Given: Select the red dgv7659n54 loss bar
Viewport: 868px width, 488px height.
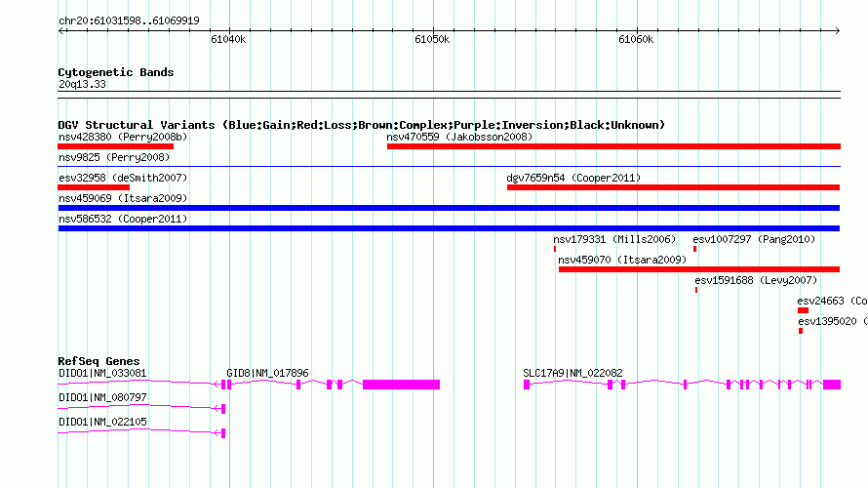Looking at the screenshot, I should (x=673, y=187).
